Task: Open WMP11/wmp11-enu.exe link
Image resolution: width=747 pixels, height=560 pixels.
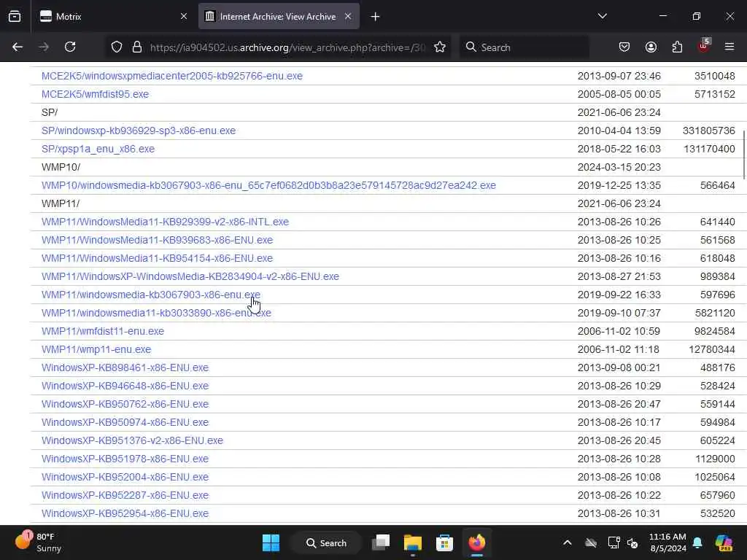Action: coord(96,349)
